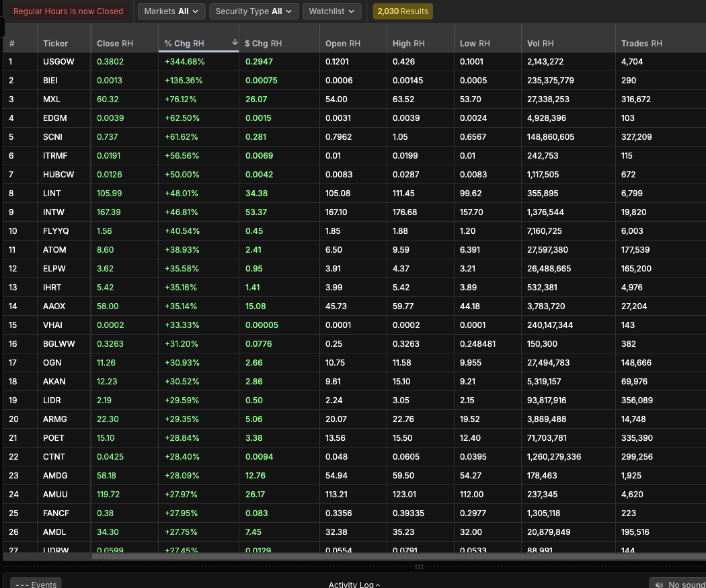
Task: Click the sort arrow on % Chg RH
Action: click(235, 42)
